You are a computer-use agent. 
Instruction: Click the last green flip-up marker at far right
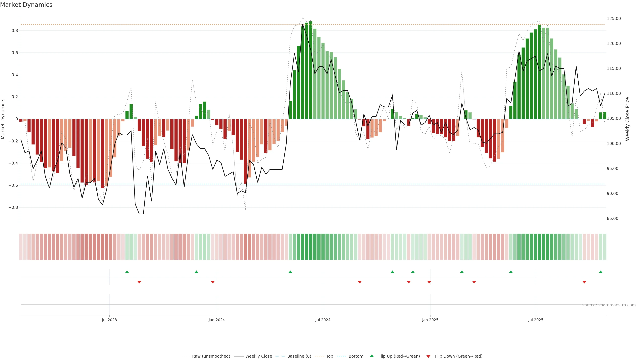pyautogui.click(x=601, y=272)
